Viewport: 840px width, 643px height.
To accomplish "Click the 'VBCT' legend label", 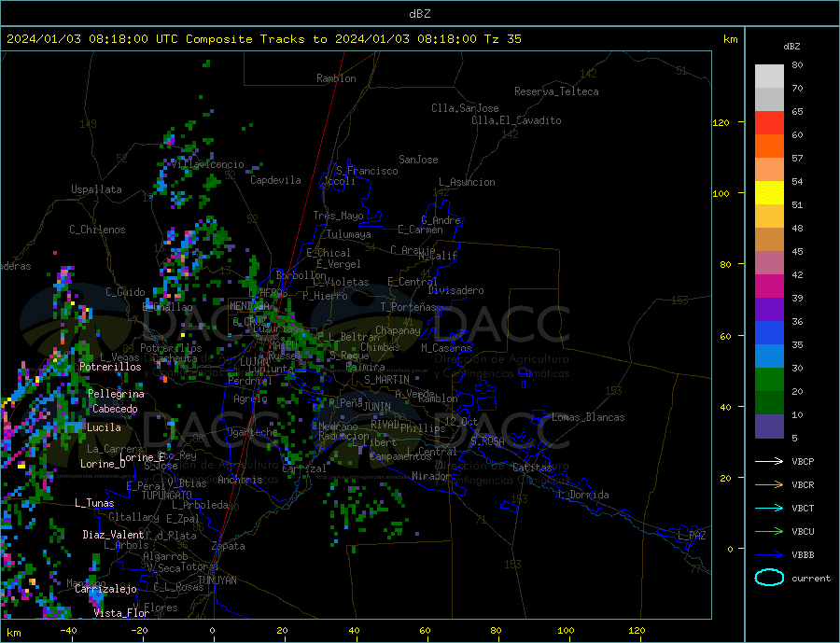I will pyautogui.click(x=803, y=508).
